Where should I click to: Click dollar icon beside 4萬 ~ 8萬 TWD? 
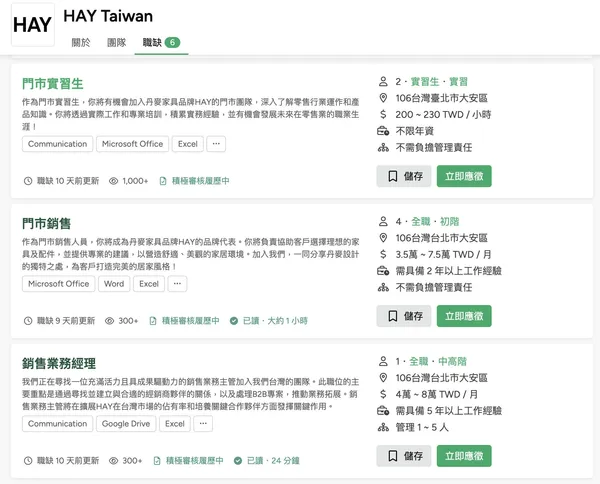[383, 394]
